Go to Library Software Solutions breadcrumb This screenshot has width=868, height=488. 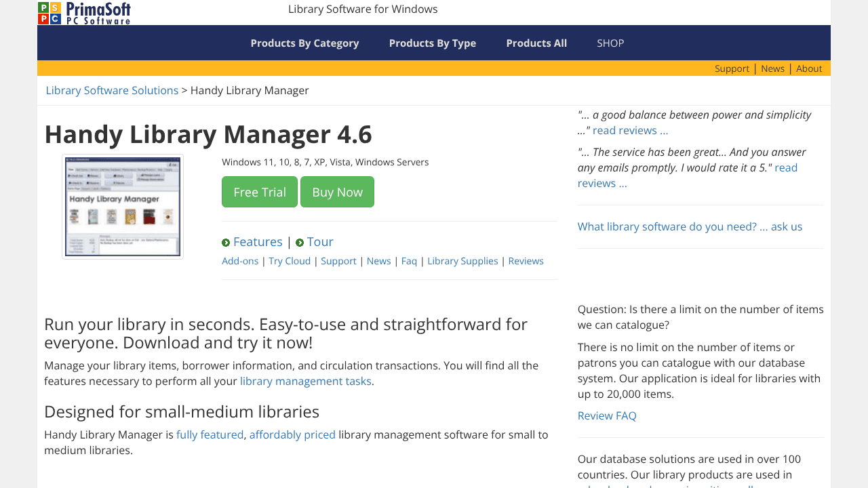(x=112, y=90)
